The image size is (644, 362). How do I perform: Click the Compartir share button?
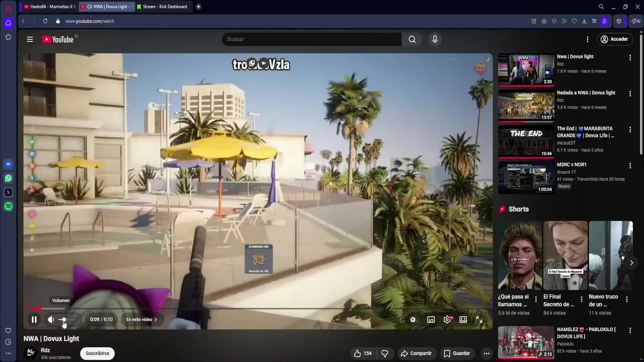[x=416, y=353]
